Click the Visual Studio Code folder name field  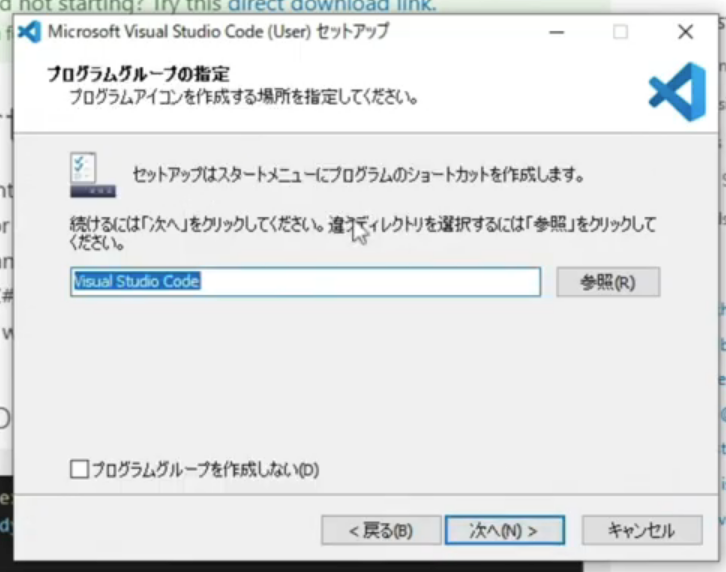(x=305, y=282)
